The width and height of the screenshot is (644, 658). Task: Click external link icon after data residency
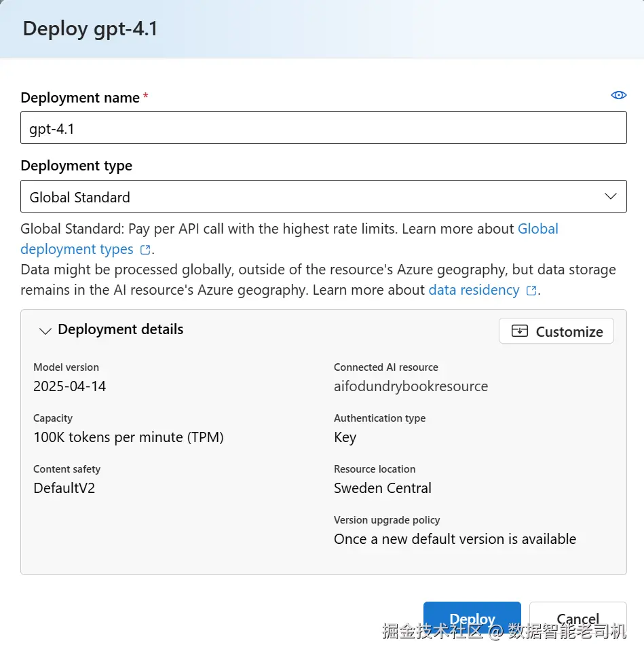pos(531,291)
